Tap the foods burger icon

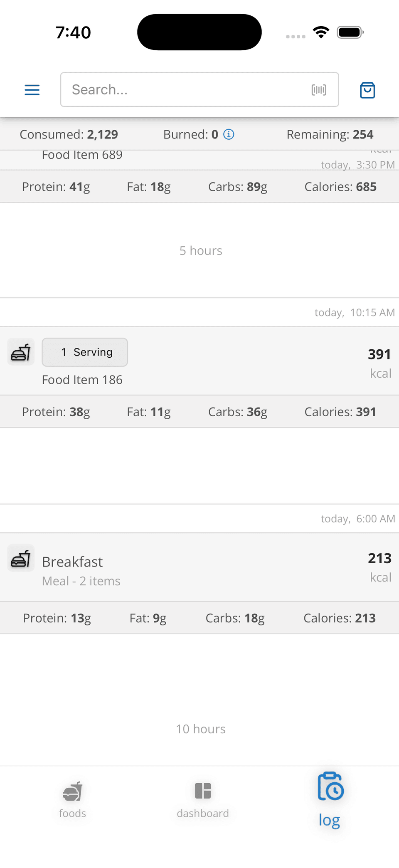pos(73,791)
